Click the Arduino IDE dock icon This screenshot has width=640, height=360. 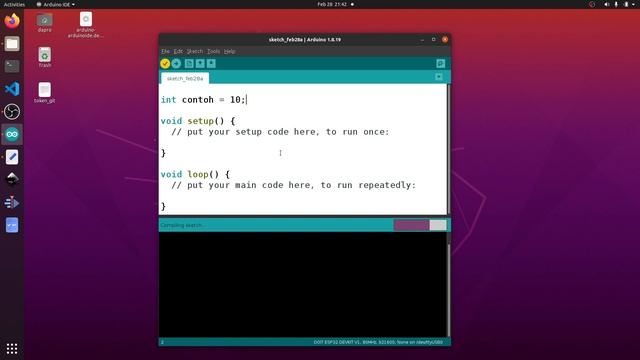pyautogui.click(x=12, y=134)
